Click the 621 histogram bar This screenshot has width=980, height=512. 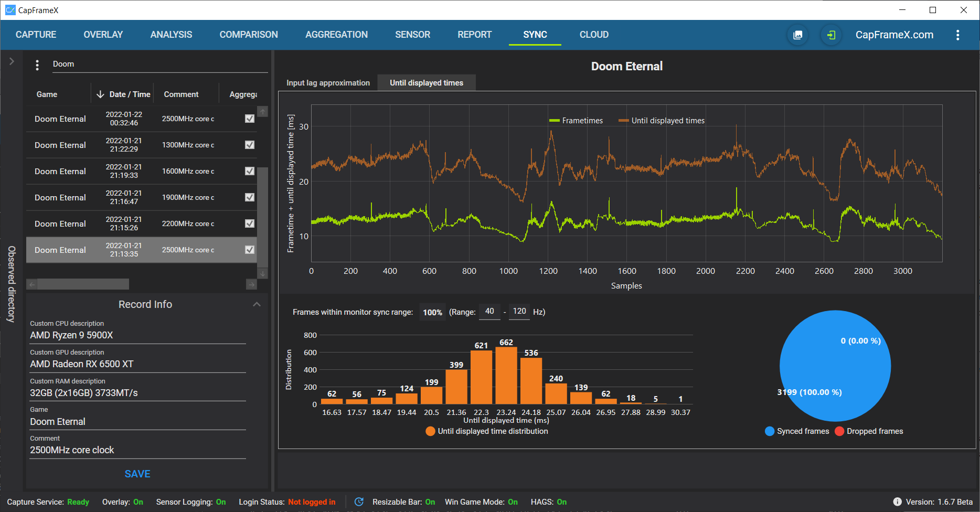pos(481,377)
